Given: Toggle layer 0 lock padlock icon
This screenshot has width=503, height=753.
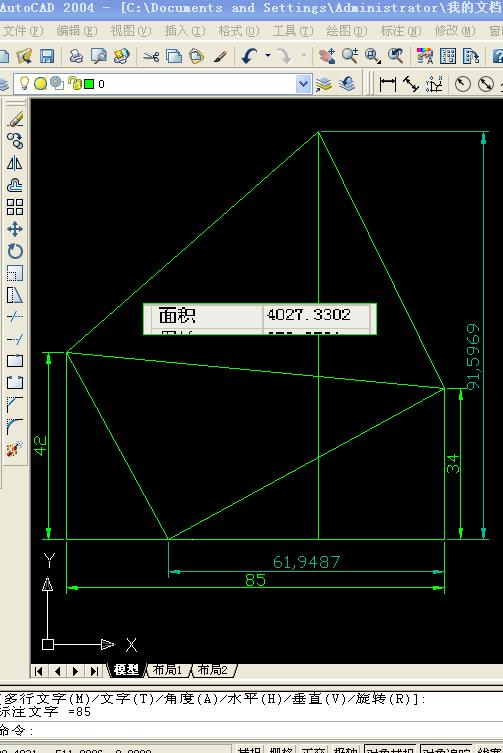Looking at the screenshot, I should 75,84.
